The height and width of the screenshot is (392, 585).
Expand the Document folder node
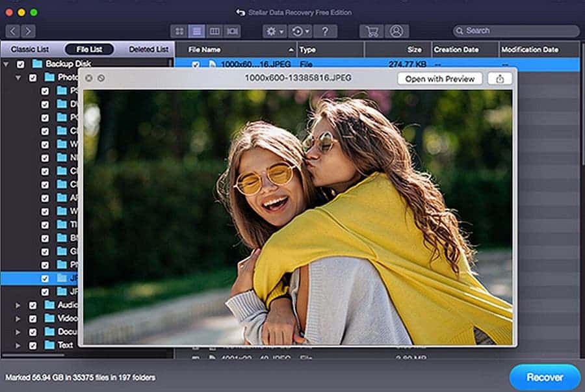(x=18, y=332)
